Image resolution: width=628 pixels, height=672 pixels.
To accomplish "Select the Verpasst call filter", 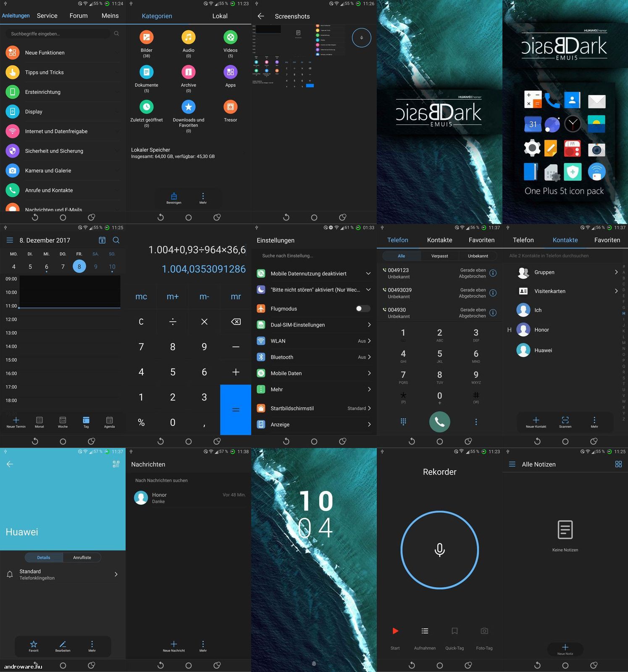I will point(439,256).
